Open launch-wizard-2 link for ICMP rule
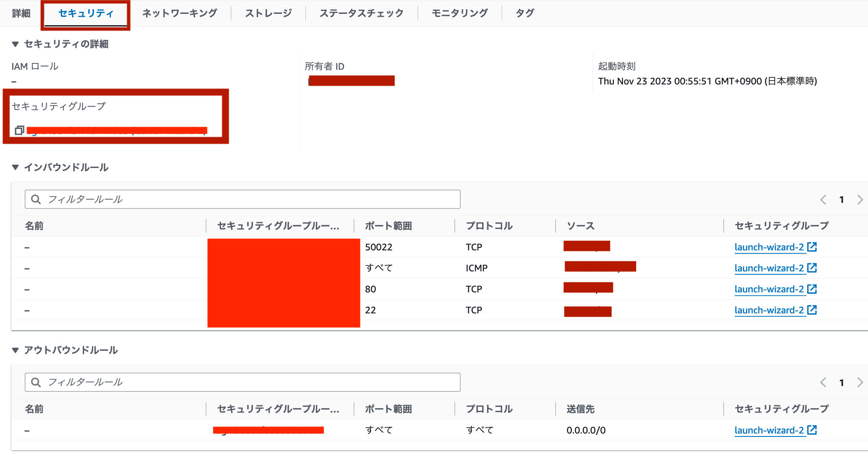This screenshot has height=452, width=868. click(769, 268)
